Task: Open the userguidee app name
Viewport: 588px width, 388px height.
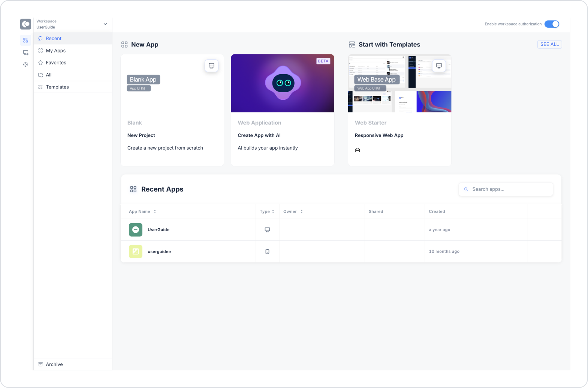Action: tap(159, 252)
